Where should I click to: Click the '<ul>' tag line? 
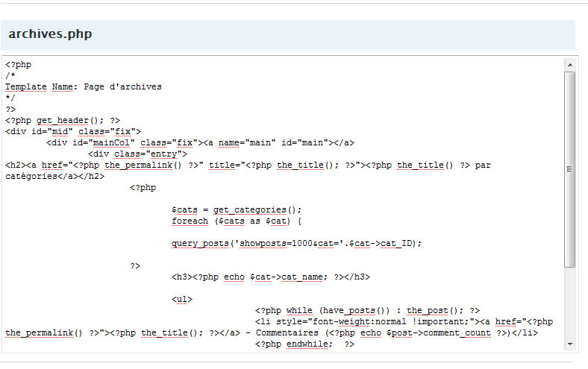182,300
